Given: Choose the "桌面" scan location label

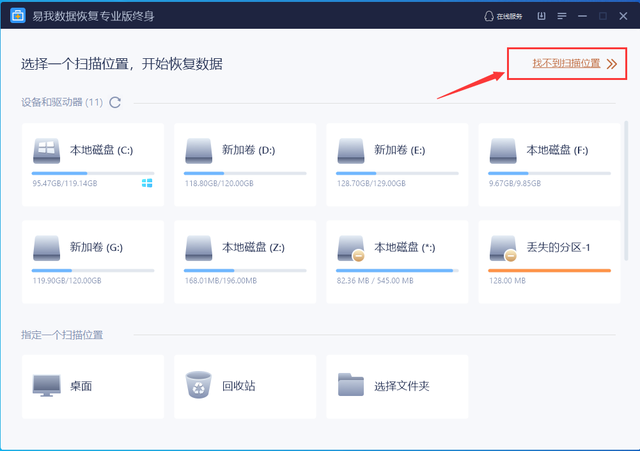Looking at the screenshot, I should 81,386.
